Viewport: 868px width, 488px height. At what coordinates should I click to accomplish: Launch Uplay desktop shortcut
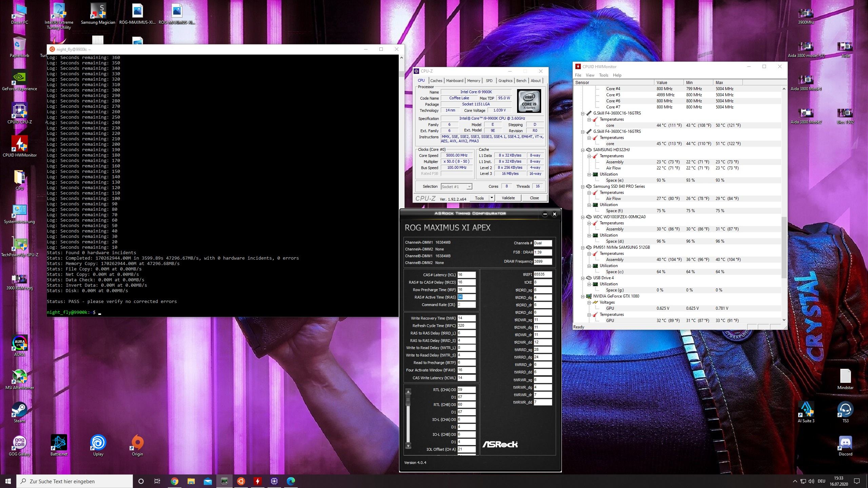tap(98, 446)
